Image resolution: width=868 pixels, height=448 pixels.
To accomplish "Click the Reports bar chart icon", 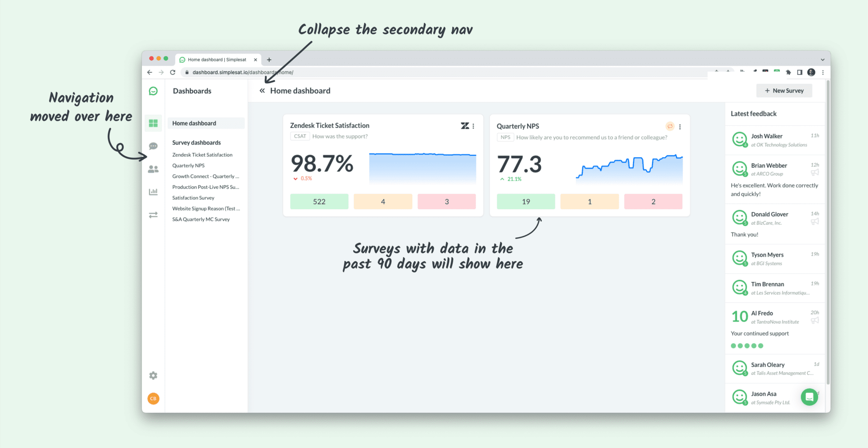I will (153, 192).
